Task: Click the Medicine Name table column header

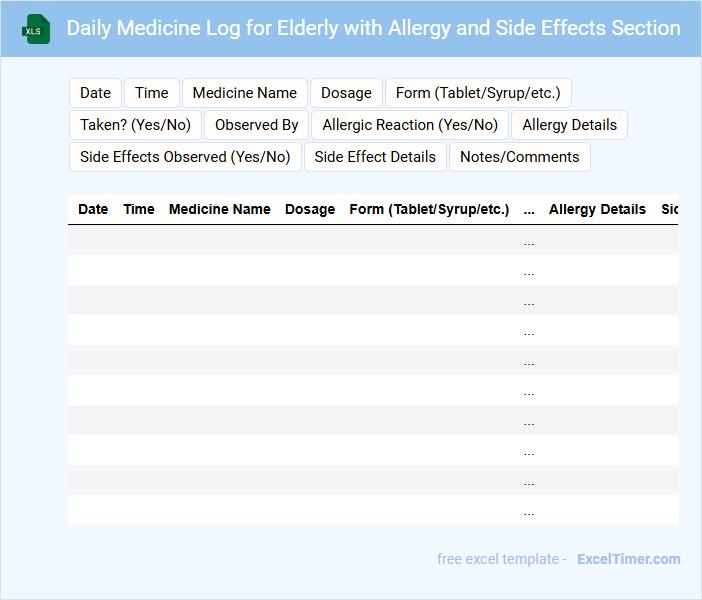Action: pos(220,209)
